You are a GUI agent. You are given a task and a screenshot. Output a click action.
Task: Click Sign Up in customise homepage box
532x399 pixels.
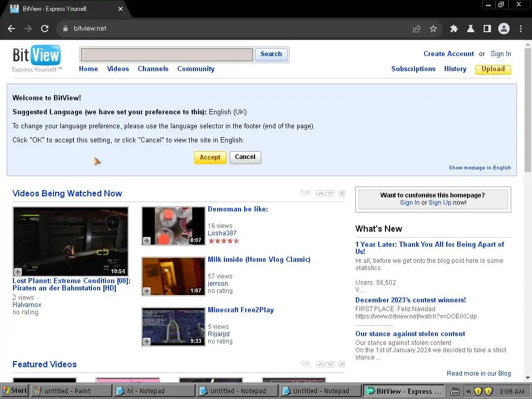440,203
